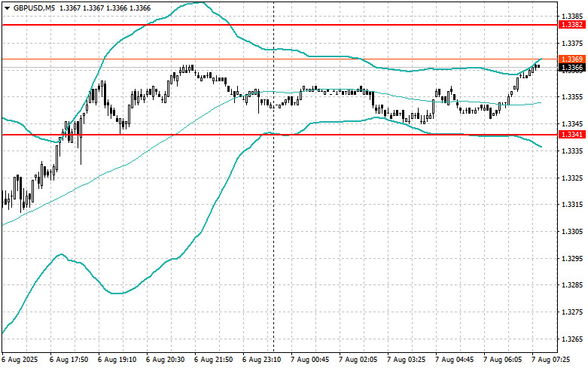588x368 pixels.
Task: Click the 6 Aug 21:50 time label
Action: coord(213,360)
